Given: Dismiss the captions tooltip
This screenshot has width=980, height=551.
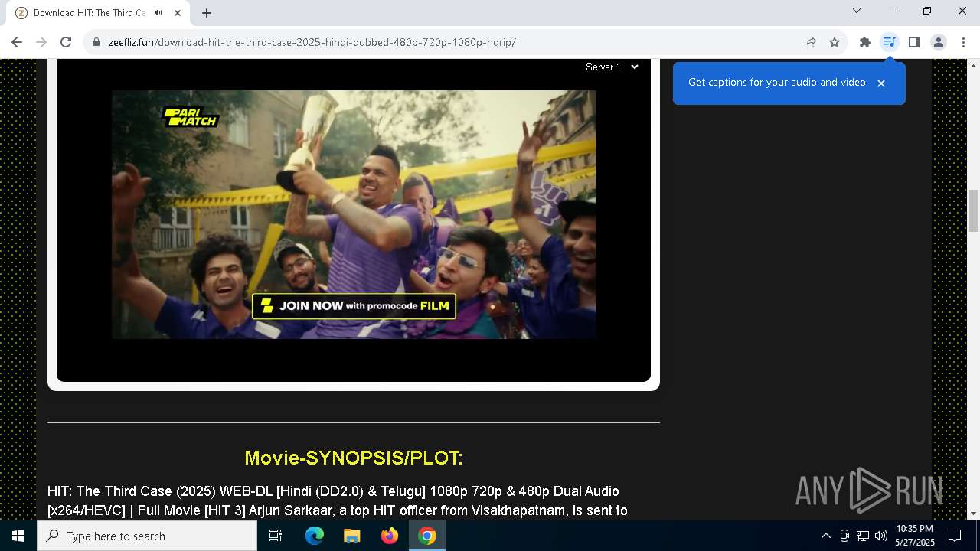Looking at the screenshot, I should pos(881,83).
